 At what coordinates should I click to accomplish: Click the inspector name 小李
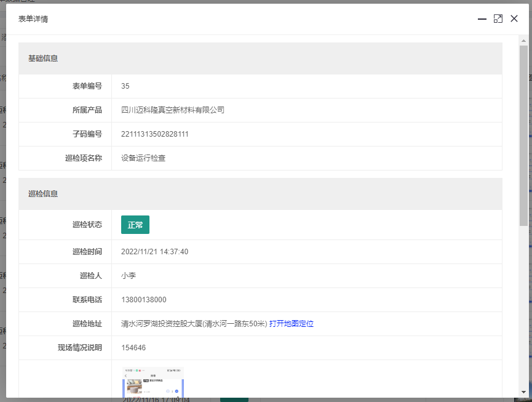pos(129,276)
